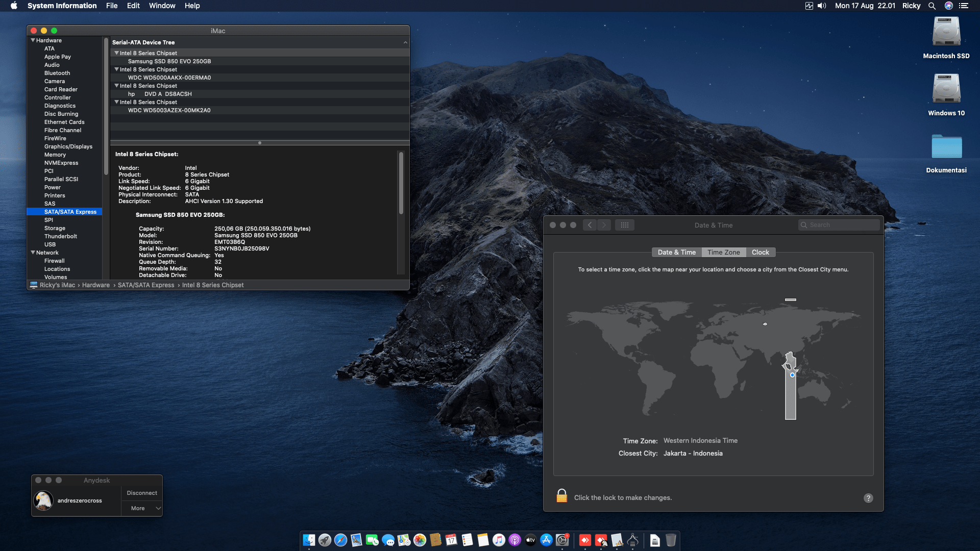Open Launchpad from the Dock
This screenshot has width=980, height=551.
coord(325,540)
